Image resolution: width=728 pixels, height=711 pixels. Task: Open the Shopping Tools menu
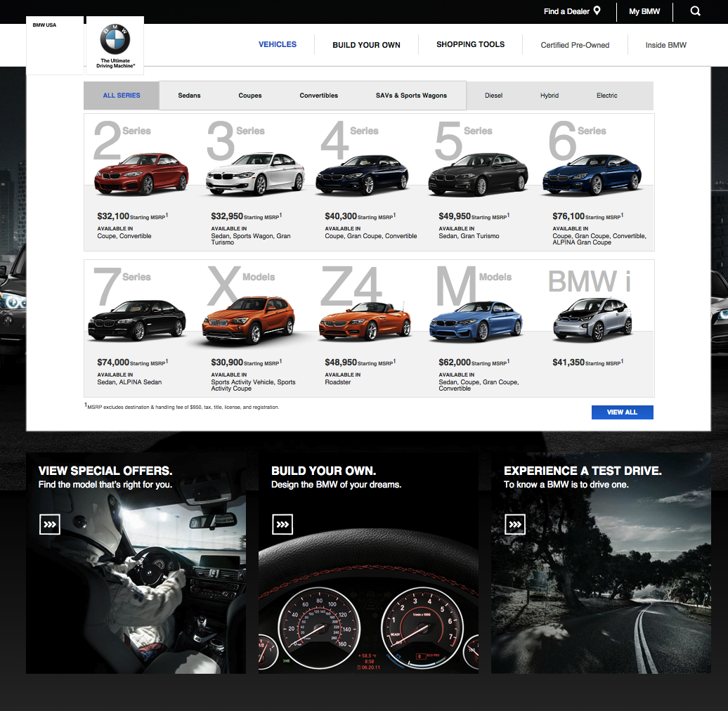click(470, 44)
